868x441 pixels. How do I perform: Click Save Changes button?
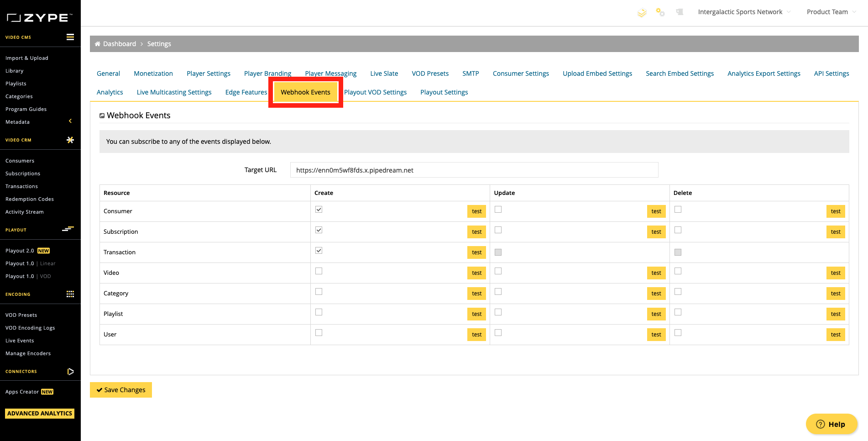121,390
